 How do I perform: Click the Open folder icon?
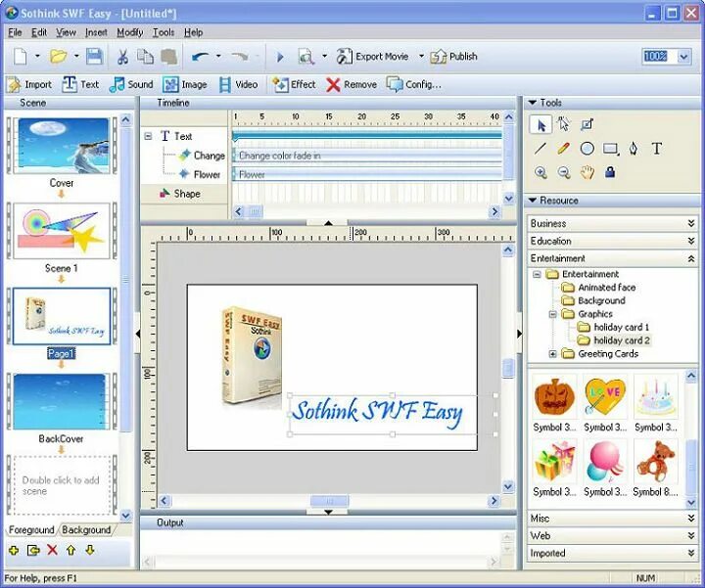point(58,57)
